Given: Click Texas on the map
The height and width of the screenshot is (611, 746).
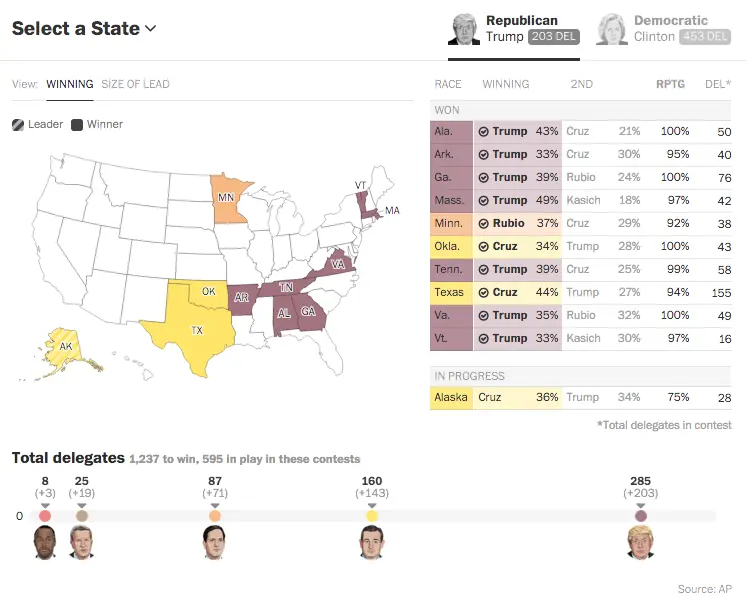Looking at the screenshot, I should tap(195, 330).
